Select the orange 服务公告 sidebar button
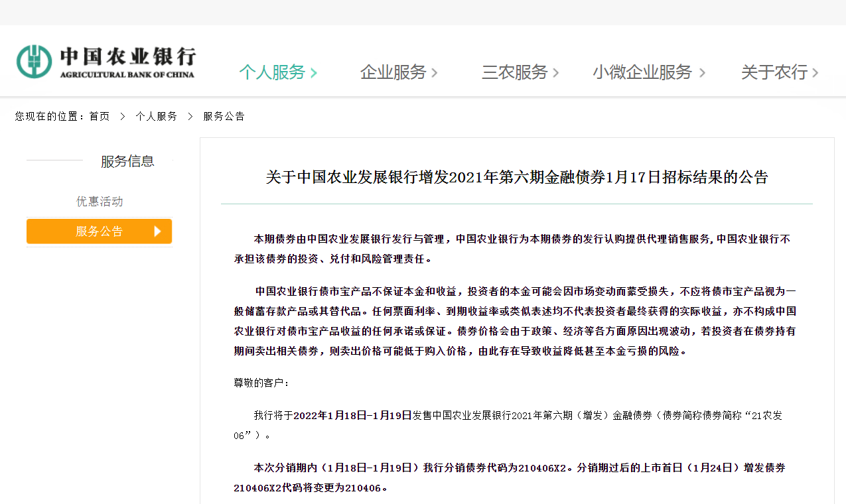 (x=99, y=231)
